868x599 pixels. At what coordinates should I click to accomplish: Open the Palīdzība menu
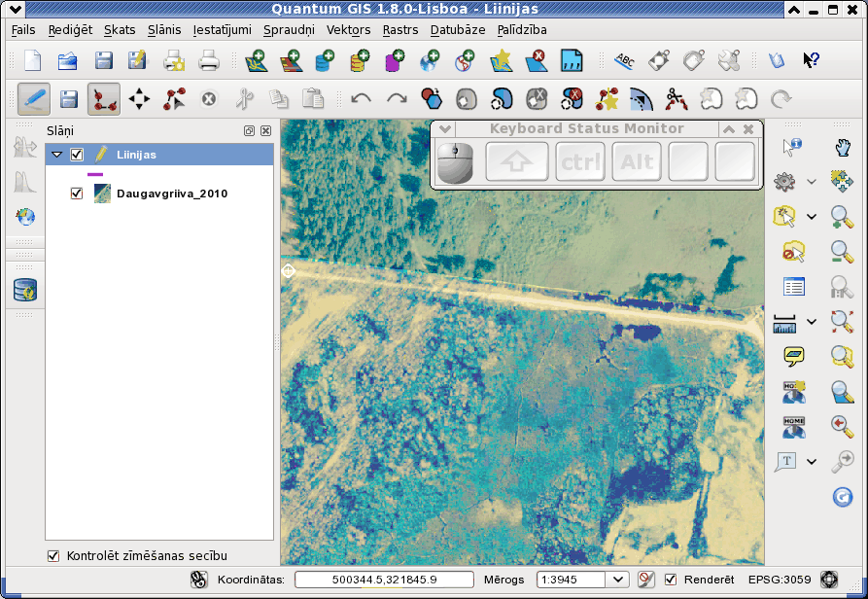click(x=522, y=30)
